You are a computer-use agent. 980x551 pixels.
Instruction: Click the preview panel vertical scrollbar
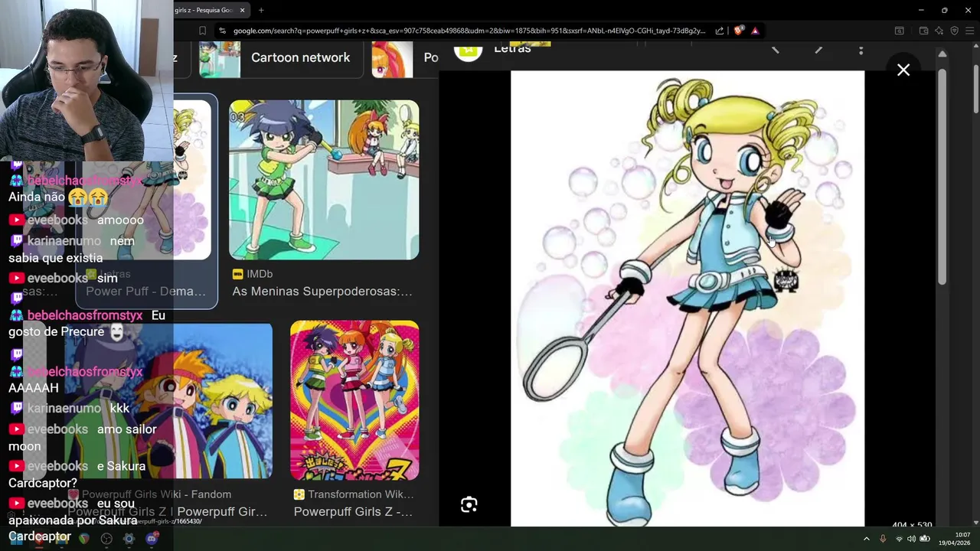[x=942, y=176]
